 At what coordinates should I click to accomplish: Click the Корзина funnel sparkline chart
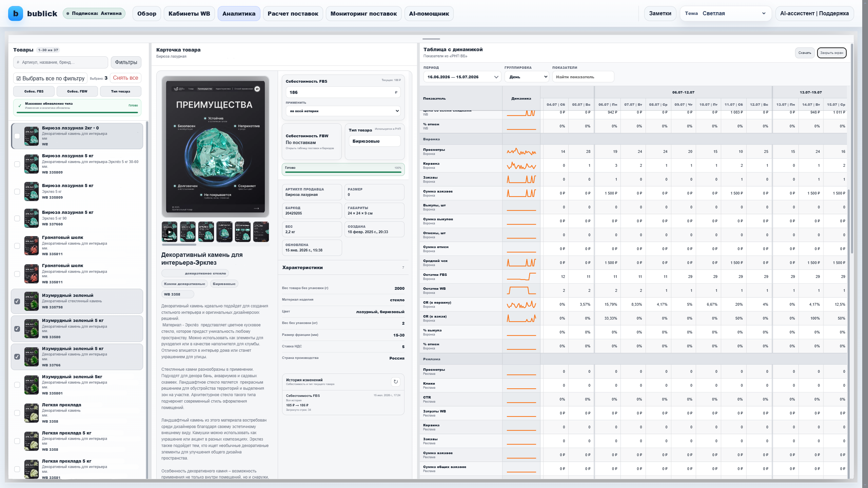pyautogui.click(x=521, y=166)
